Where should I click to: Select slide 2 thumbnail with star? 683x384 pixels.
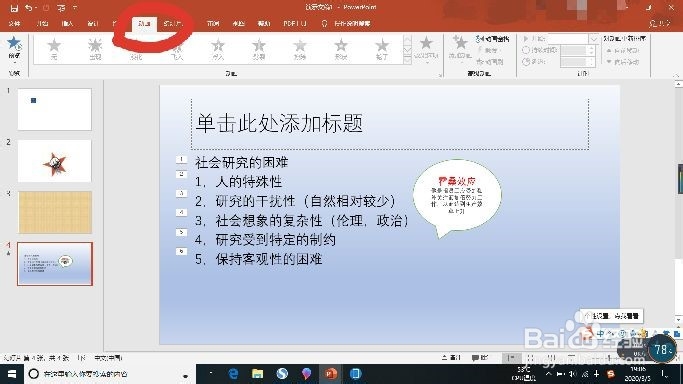(x=54, y=161)
